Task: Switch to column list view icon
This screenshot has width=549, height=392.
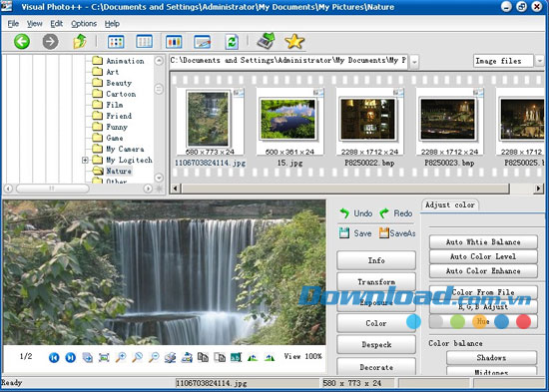Action: tap(144, 41)
